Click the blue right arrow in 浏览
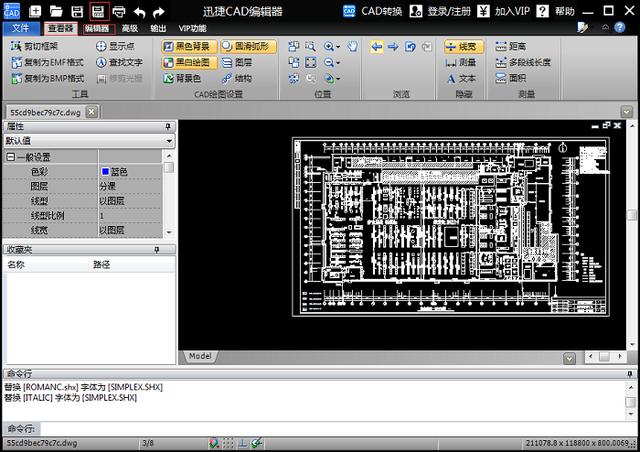Viewport: 640px width, 452px height. [x=393, y=47]
